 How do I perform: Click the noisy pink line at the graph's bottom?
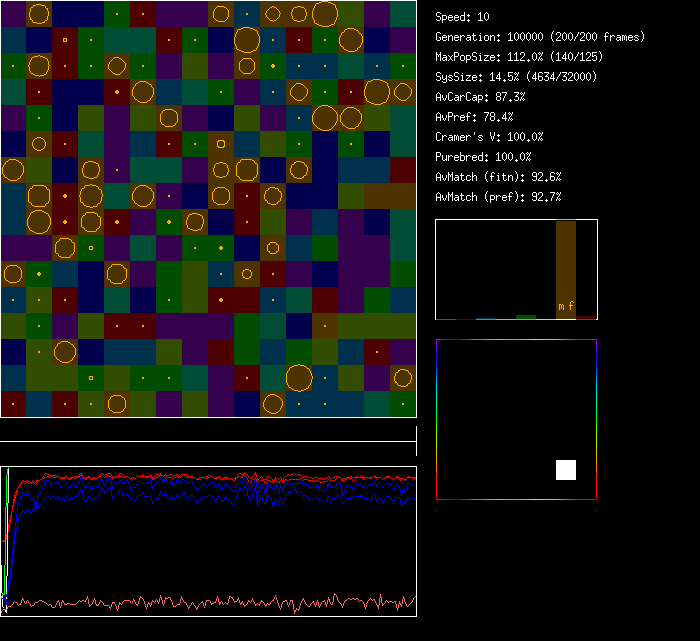pyautogui.click(x=200, y=603)
